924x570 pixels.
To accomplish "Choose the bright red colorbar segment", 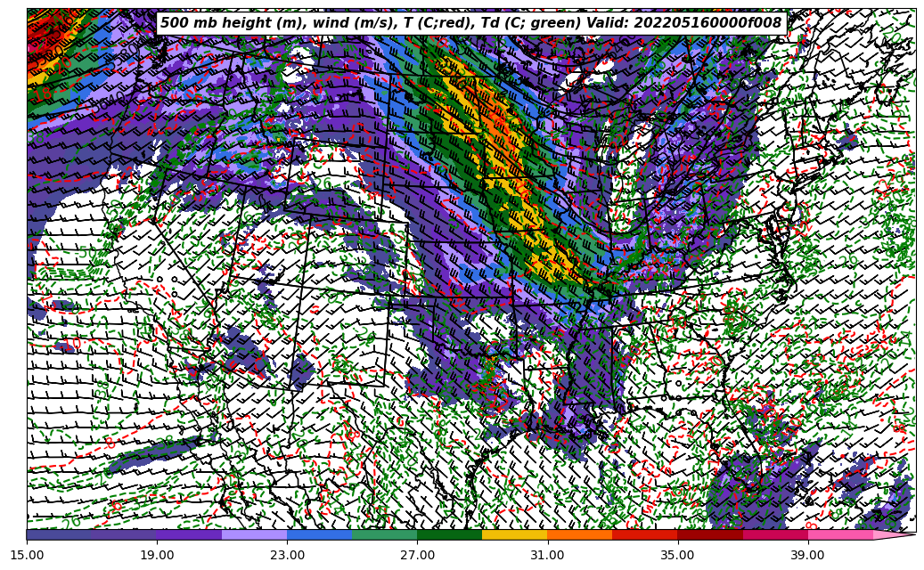I will tap(644, 535).
